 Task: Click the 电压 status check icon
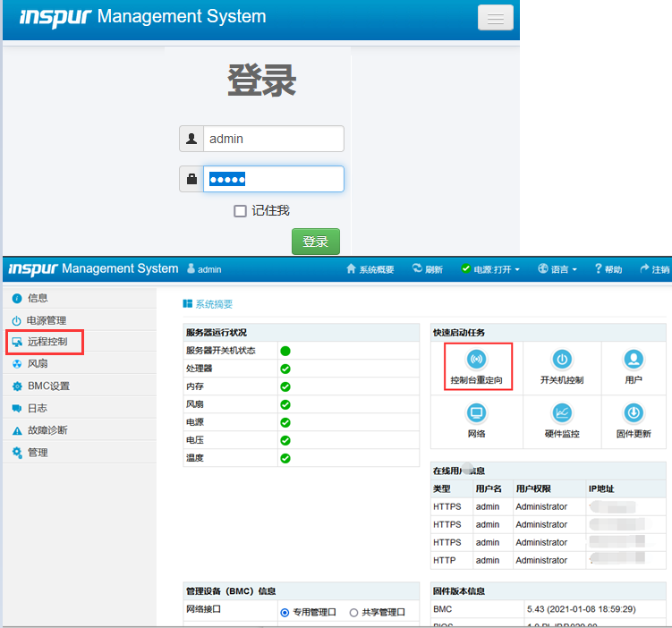285,440
